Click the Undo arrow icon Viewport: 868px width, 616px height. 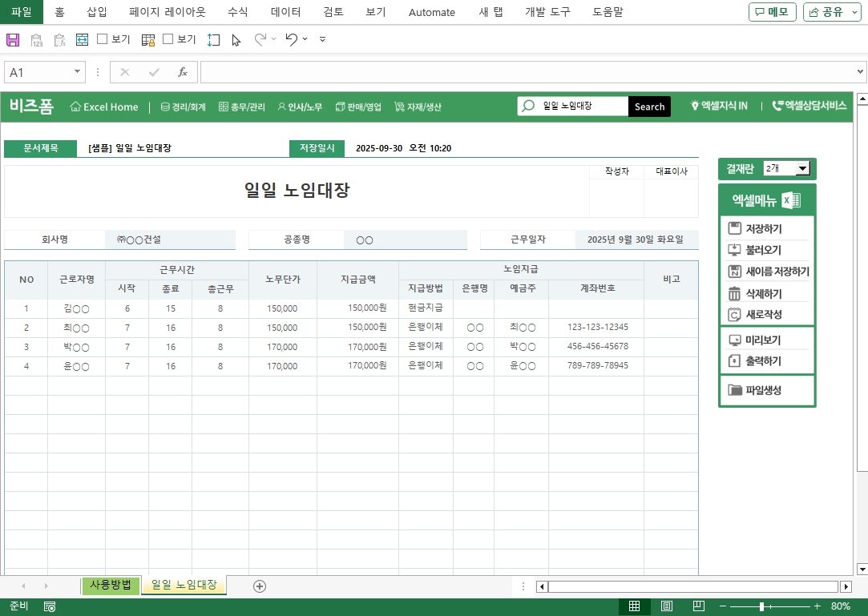tap(292, 39)
